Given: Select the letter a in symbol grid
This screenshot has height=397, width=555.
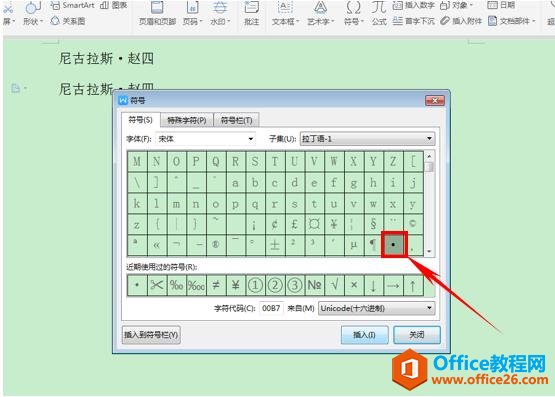Looking at the screenshot, I should pyautogui.click(x=235, y=183).
